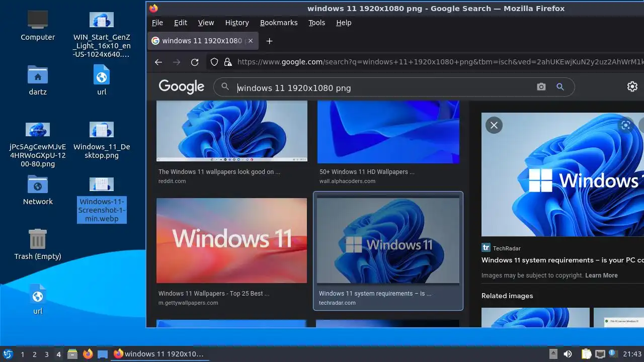Open the File menu
644x362 pixels.
(157, 23)
